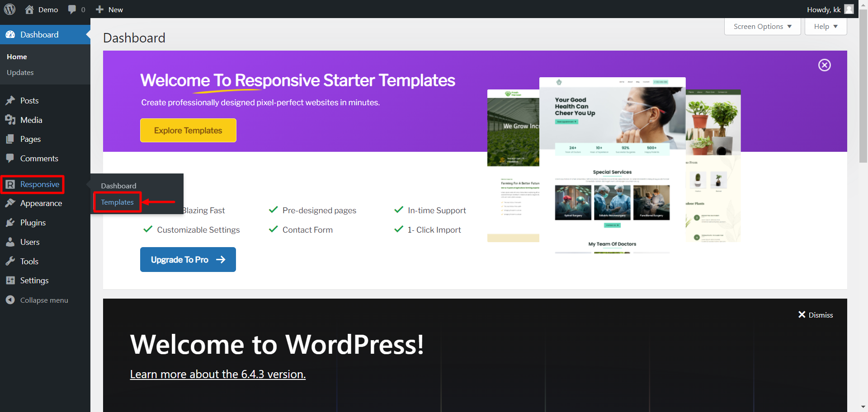The width and height of the screenshot is (868, 412).
Task: Click the Upgrade To Pro button
Action: pos(188,260)
